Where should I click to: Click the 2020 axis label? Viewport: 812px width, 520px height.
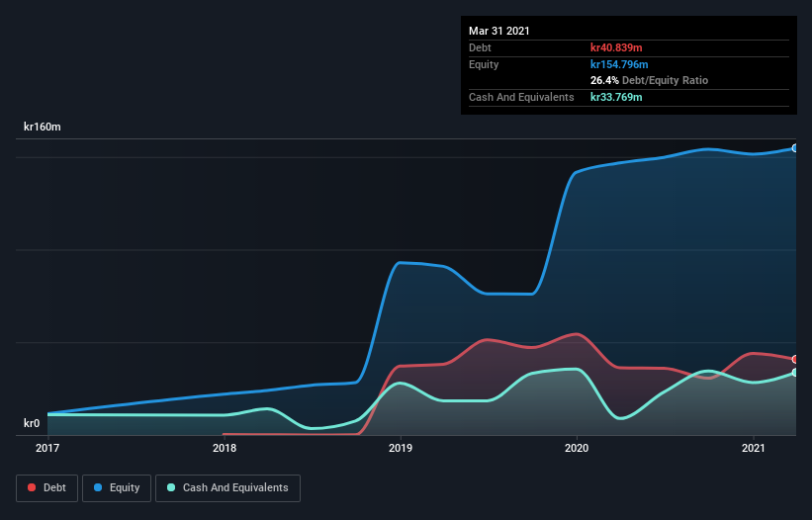(x=577, y=448)
